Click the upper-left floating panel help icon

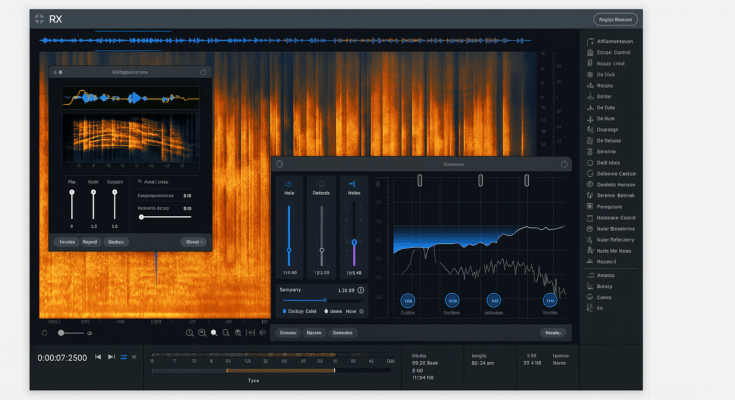(203, 72)
